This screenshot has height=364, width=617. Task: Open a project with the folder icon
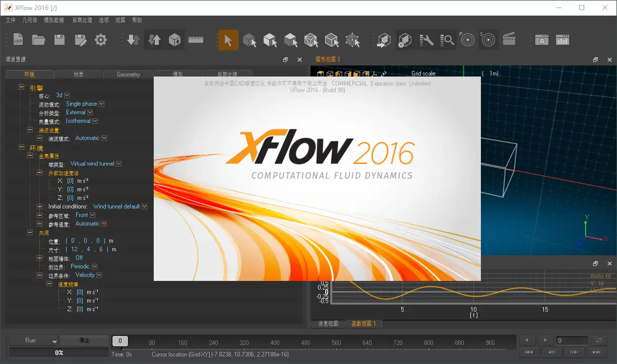(39, 40)
